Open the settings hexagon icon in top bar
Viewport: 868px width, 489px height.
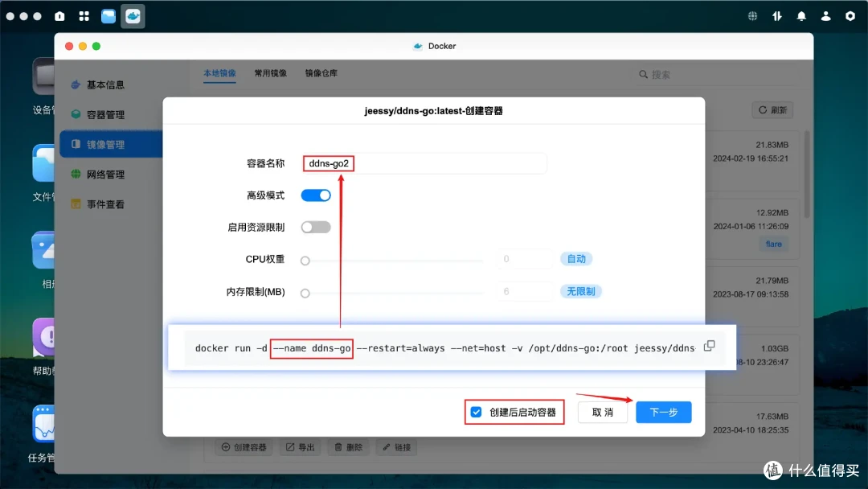tap(850, 16)
